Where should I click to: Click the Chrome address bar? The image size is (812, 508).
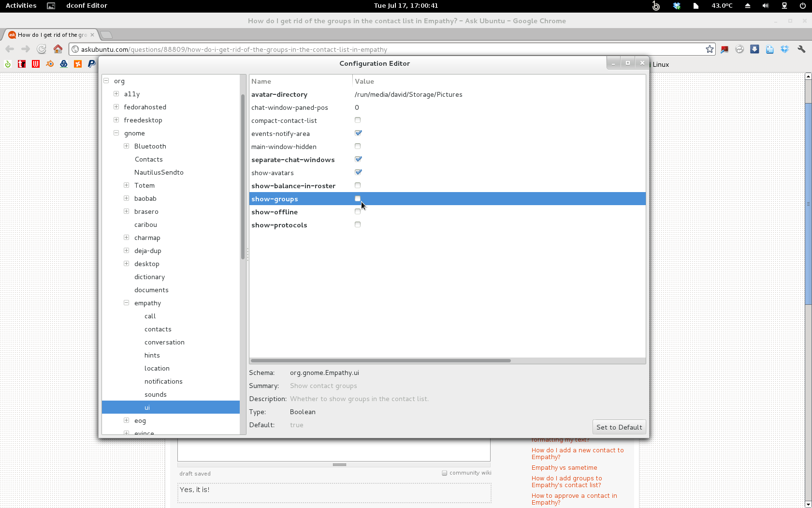coord(391,49)
